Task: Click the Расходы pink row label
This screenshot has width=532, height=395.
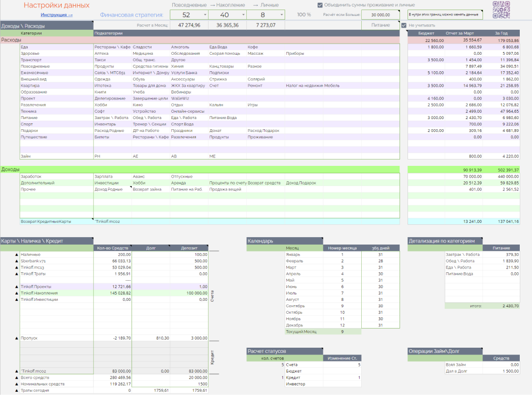Action: pos(11,40)
